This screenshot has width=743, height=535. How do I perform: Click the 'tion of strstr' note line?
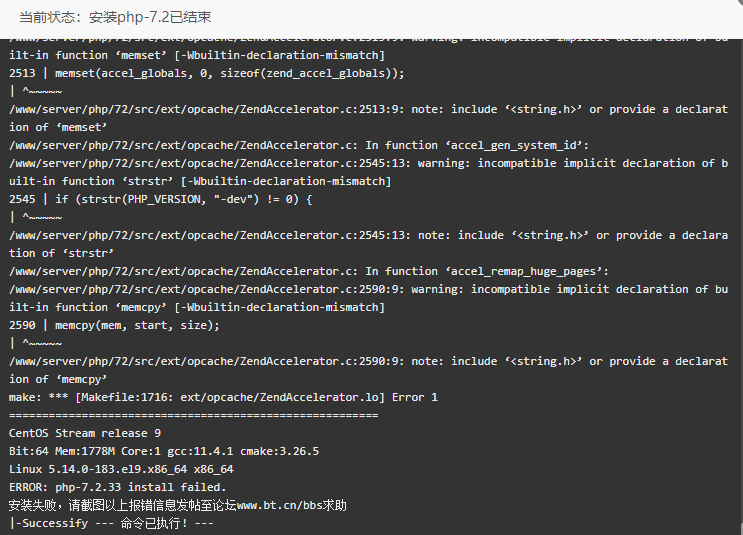click(61, 253)
